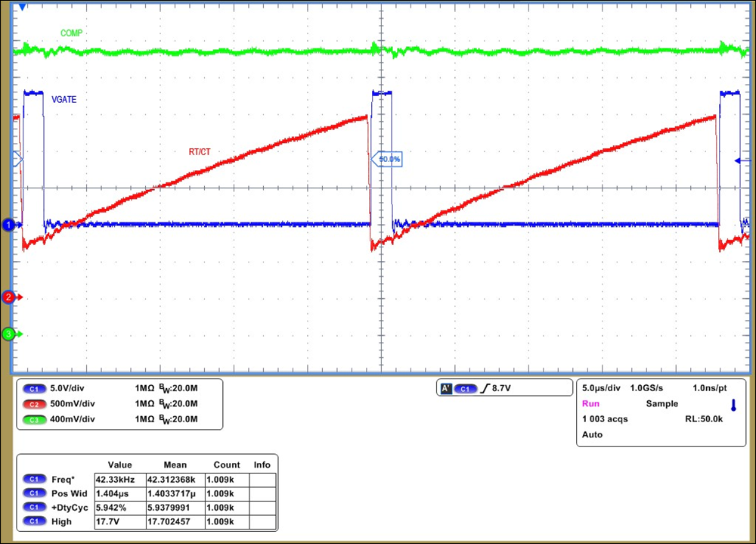The image size is (756, 544).
Task: Toggle channel 3 visibility via its green marker
Action: (x=9, y=333)
